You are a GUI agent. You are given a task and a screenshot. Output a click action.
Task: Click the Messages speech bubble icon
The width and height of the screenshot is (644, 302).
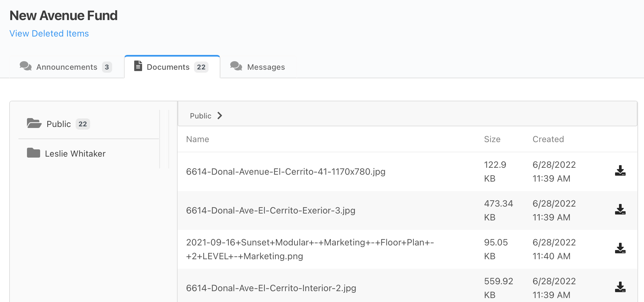tap(236, 66)
